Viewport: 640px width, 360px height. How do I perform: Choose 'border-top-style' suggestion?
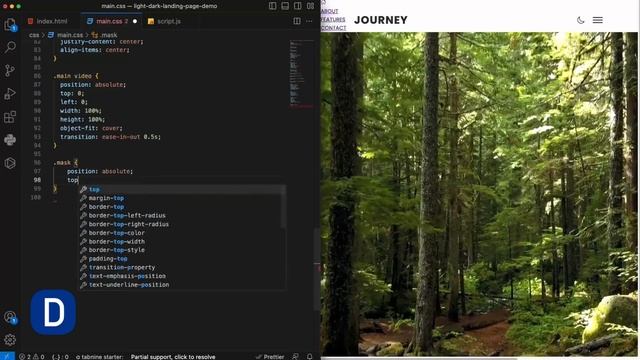[182, 250]
